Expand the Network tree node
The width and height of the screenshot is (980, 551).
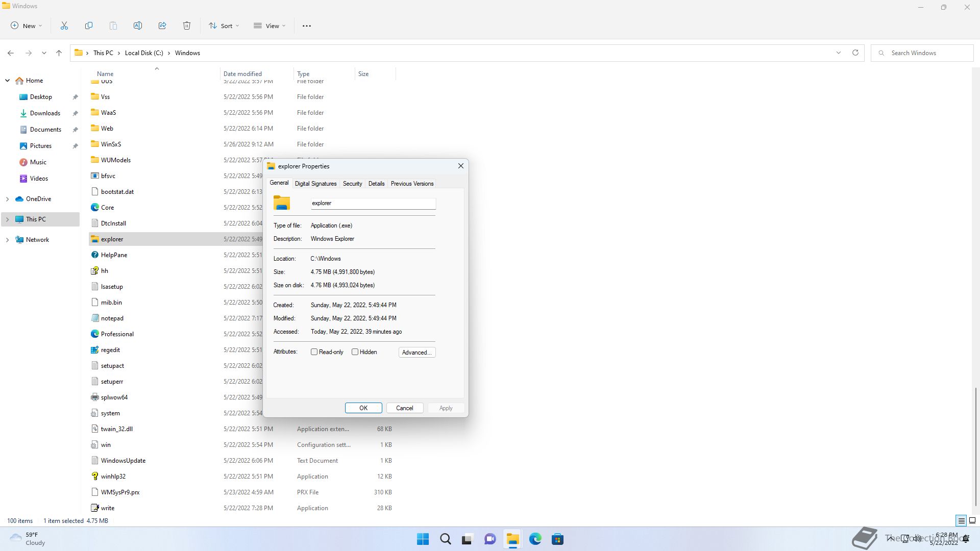(x=7, y=240)
